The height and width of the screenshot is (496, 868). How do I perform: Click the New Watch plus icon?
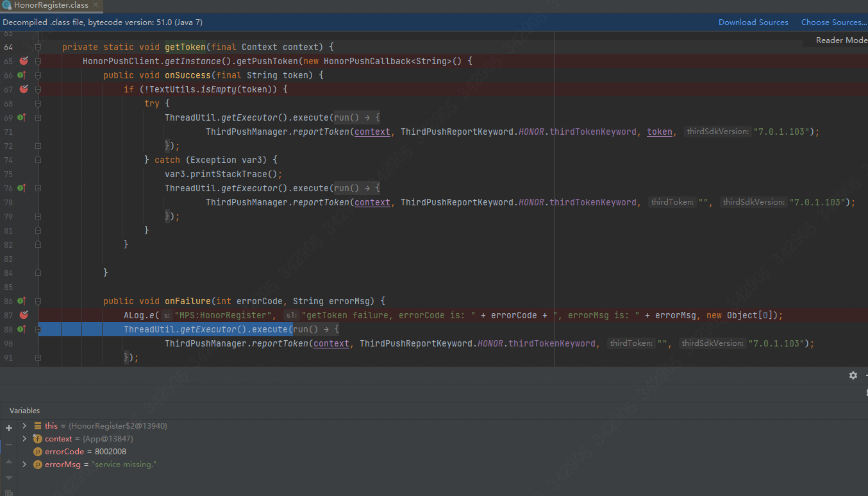[9, 428]
